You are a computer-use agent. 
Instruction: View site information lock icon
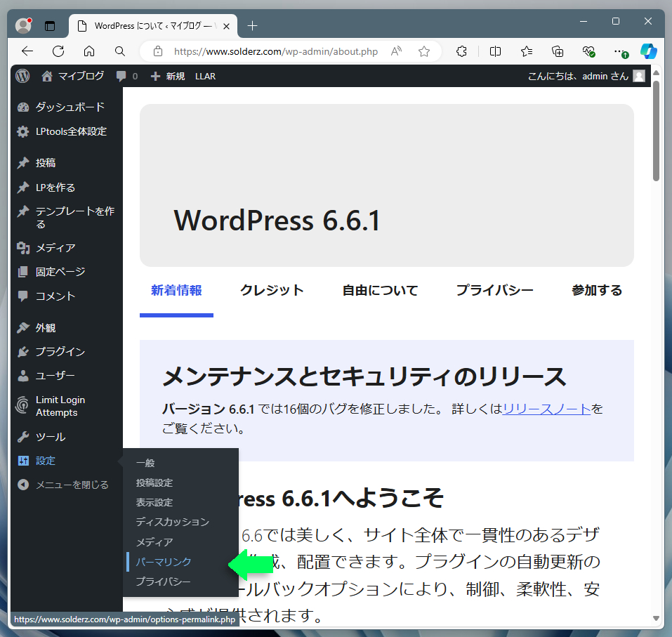coord(158,51)
